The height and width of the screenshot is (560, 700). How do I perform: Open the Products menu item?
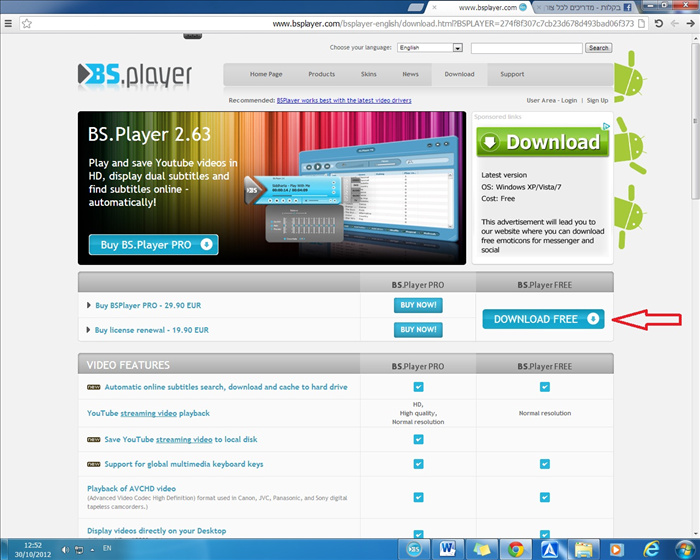(x=321, y=74)
